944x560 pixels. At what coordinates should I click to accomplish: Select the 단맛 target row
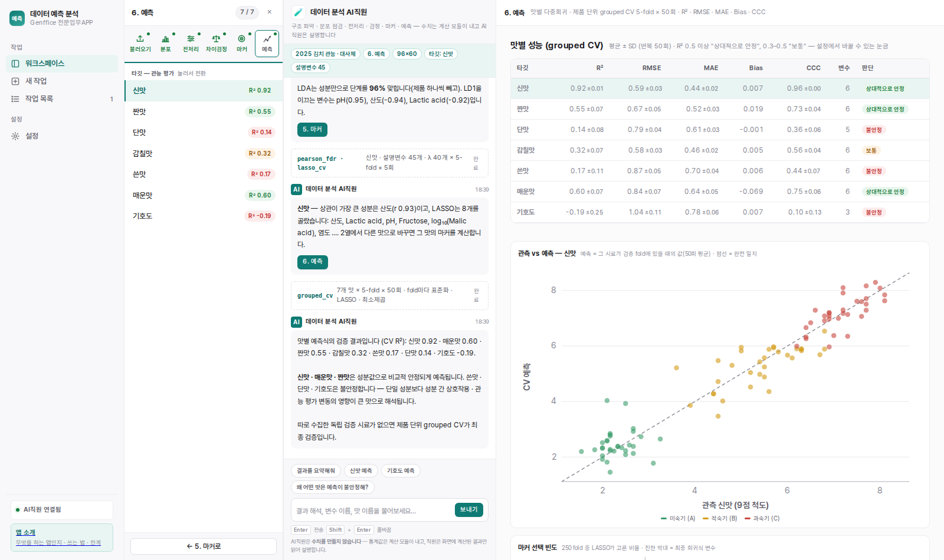tap(204, 132)
